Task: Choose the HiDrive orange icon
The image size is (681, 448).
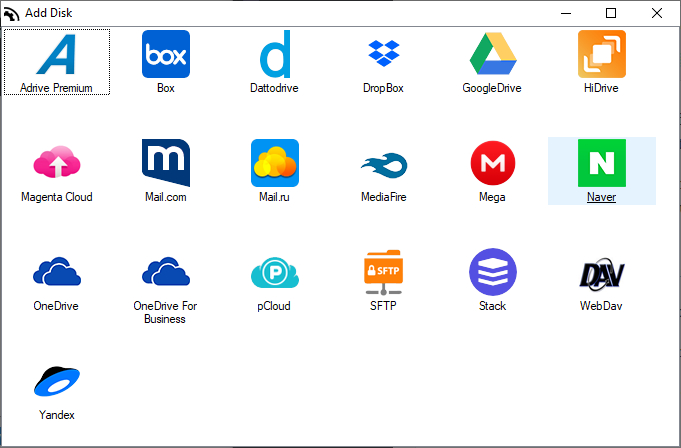Action: 602,55
